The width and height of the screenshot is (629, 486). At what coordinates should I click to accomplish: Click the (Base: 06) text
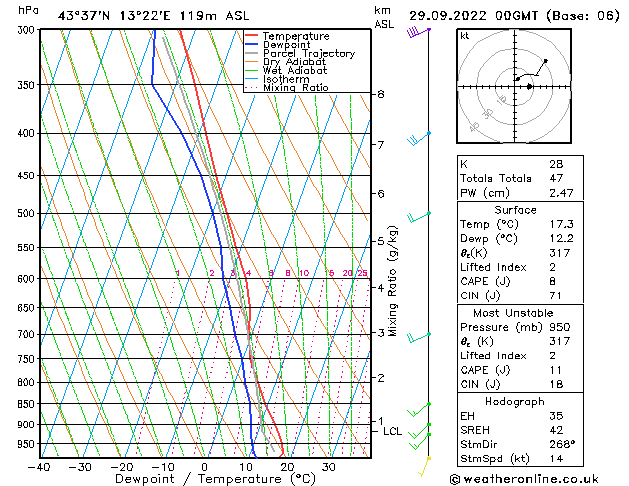click(583, 16)
